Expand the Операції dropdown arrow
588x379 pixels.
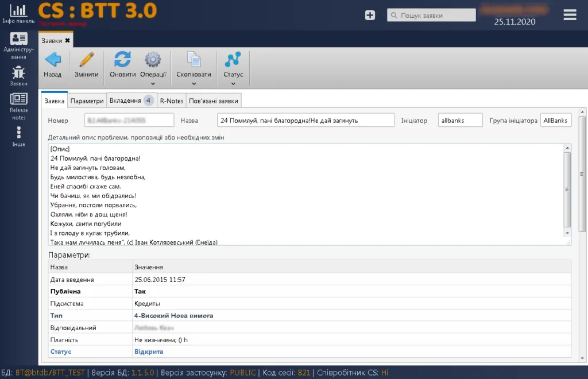tap(153, 84)
